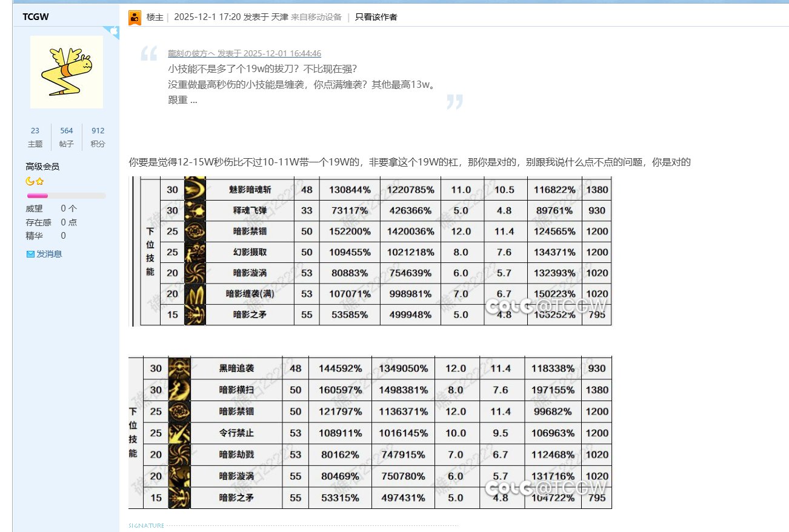Click the 暗影缠袭(满) skill icon
The image size is (789, 532).
point(195,294)
